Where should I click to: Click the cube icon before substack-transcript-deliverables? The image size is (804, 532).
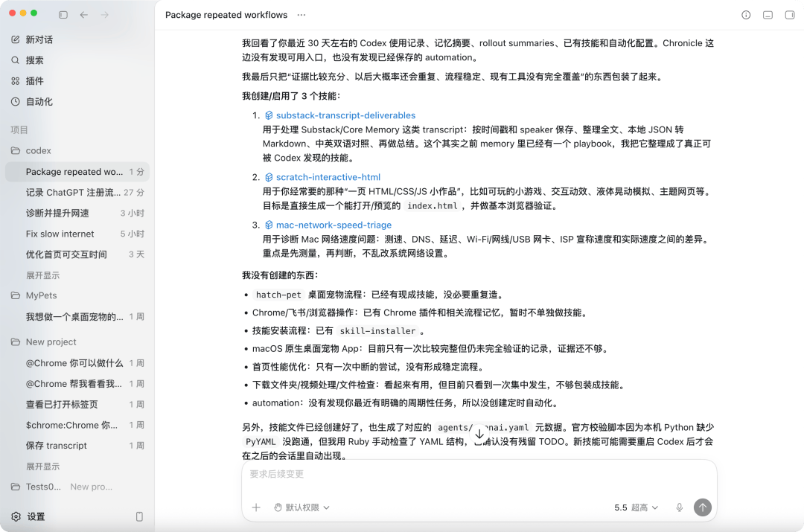tap(269, 115)
